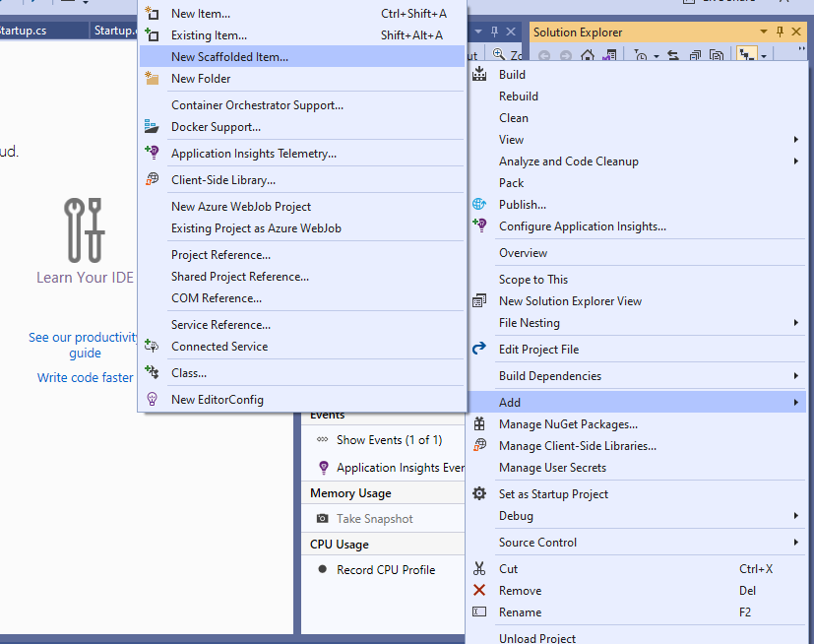The image size is (814, 644).
Task: Click the New Item icon in Add submenu
Action: tap(152, 14)
